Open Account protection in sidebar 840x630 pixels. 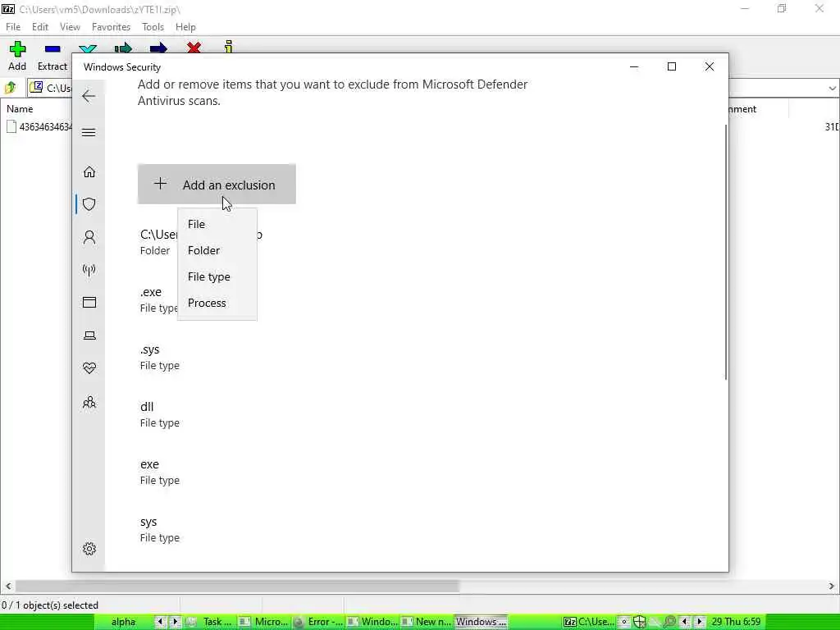pyautogui.click(x=89, y=237)
